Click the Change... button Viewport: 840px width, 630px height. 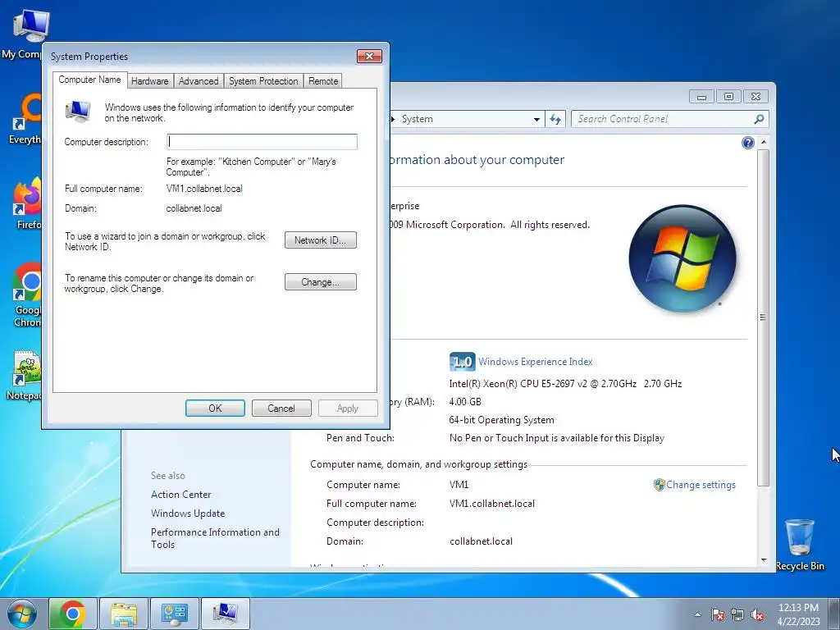tap(321, 282)
